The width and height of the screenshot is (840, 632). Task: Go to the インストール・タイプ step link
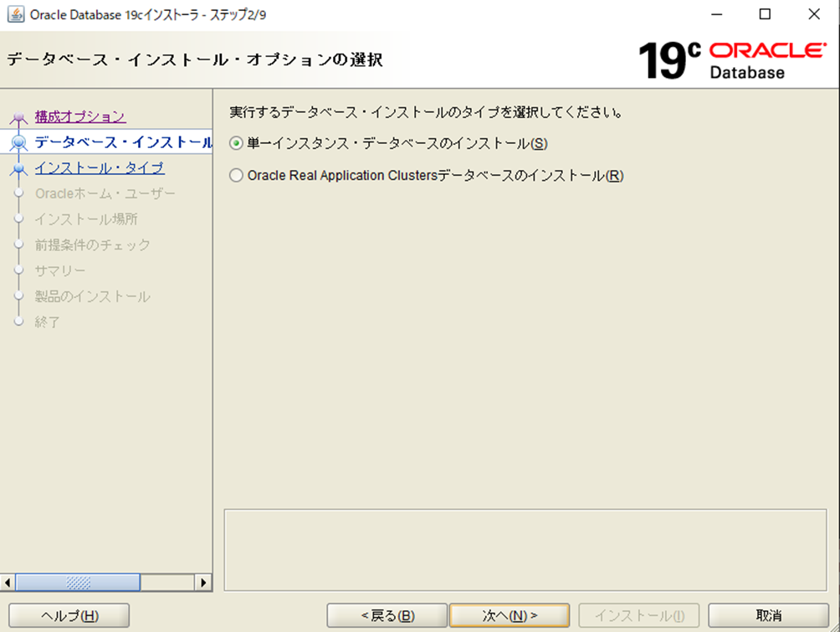point(100,168)
